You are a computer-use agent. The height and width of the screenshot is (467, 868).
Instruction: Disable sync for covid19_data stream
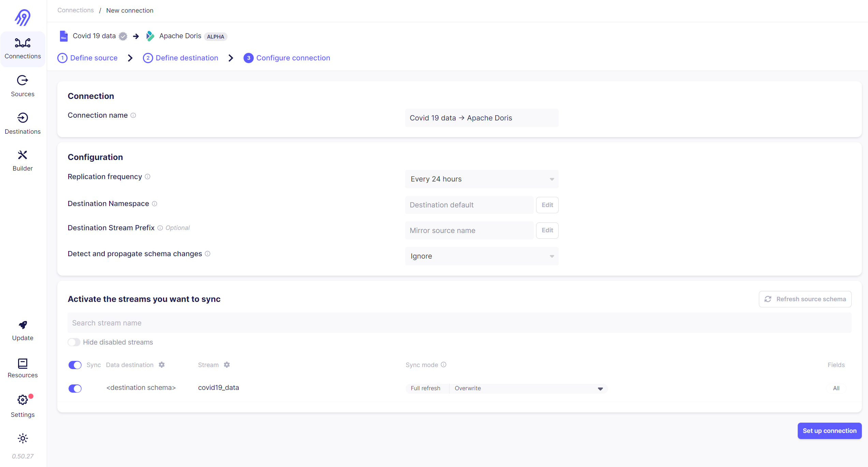click(75, 389)
